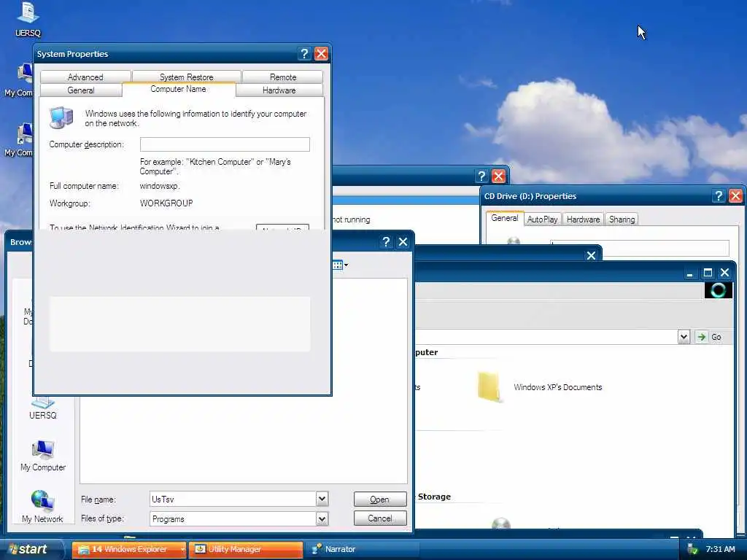Open My Computer in Browse dialog sidebar
The image size is (747, 560).
pos(43,456)
